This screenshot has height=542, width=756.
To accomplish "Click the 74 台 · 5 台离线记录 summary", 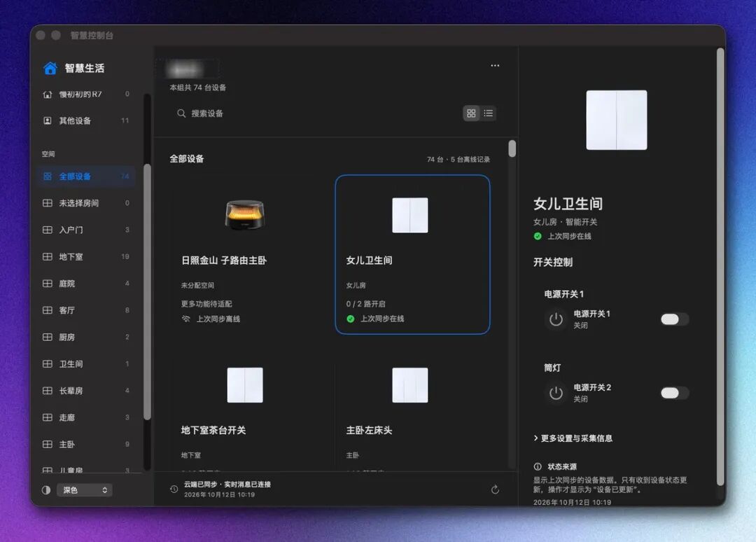I will point(458,160).
